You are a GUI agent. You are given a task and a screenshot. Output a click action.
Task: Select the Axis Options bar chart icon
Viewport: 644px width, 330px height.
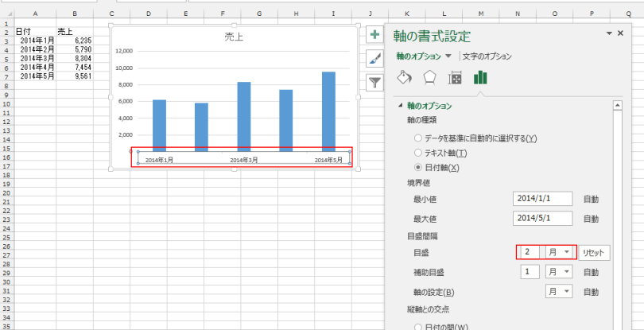point(480,77)
